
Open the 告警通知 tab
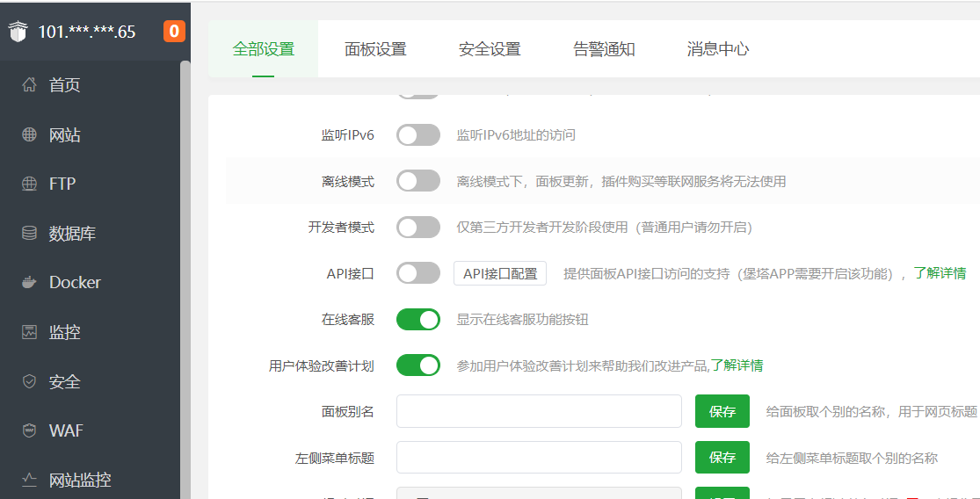[x=604, y=49]
